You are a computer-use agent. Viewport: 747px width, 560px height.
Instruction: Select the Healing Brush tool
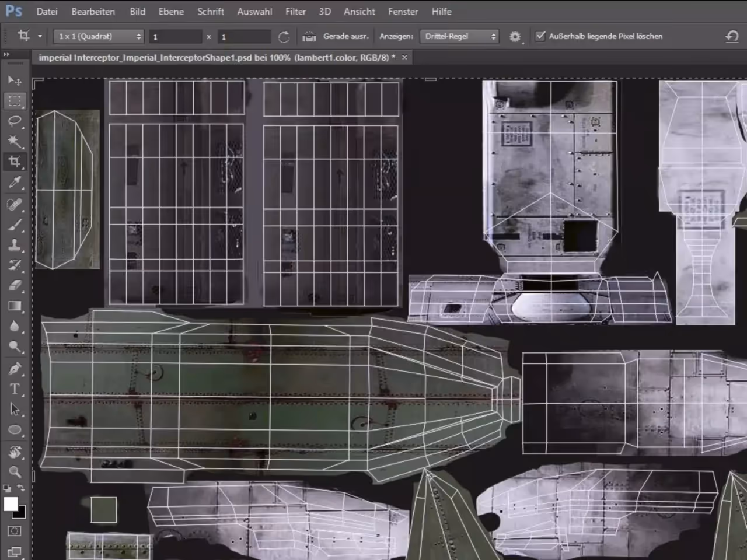click(15, 204)
